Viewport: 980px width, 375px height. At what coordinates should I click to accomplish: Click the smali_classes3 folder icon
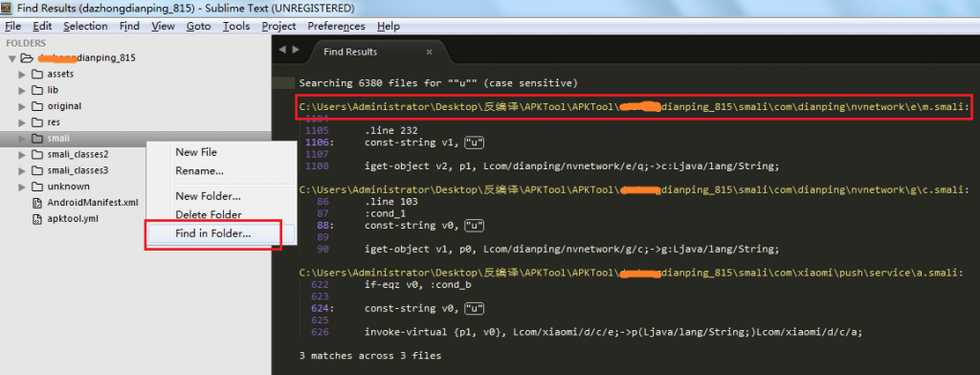[37, 170]
